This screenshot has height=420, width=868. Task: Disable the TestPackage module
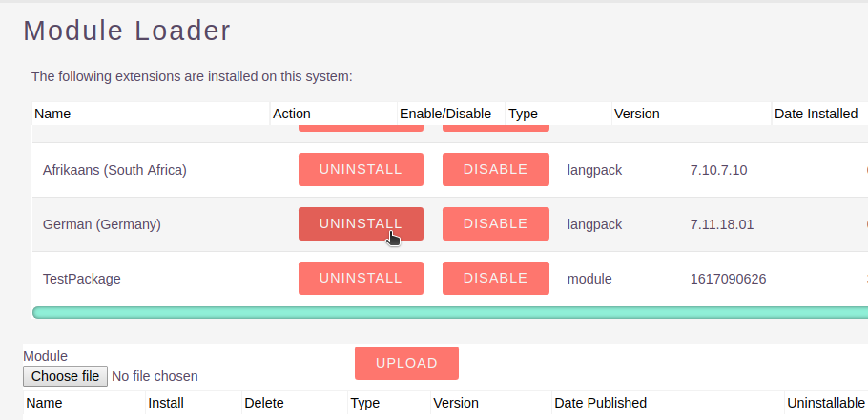tap(495, 279)
